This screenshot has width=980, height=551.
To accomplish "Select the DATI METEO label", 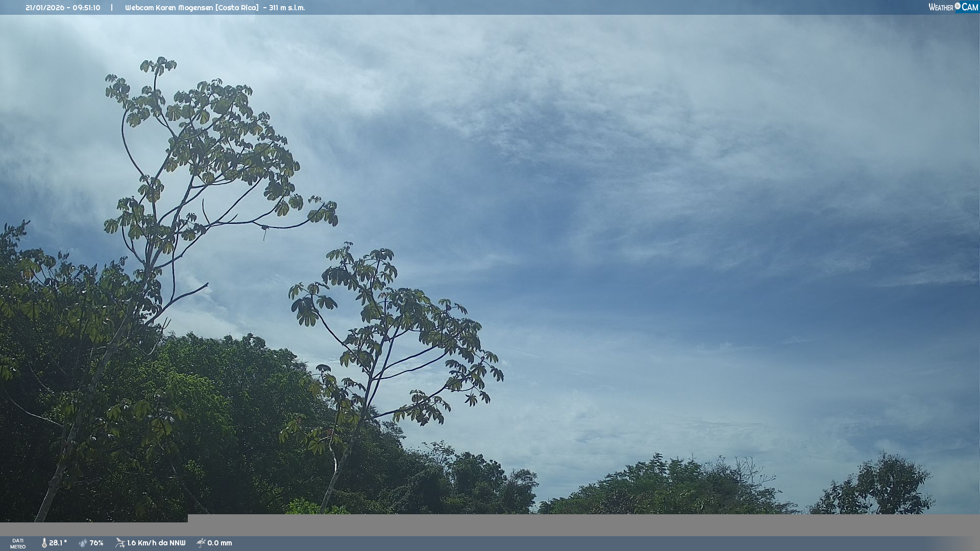I will [x=18, y=543].
